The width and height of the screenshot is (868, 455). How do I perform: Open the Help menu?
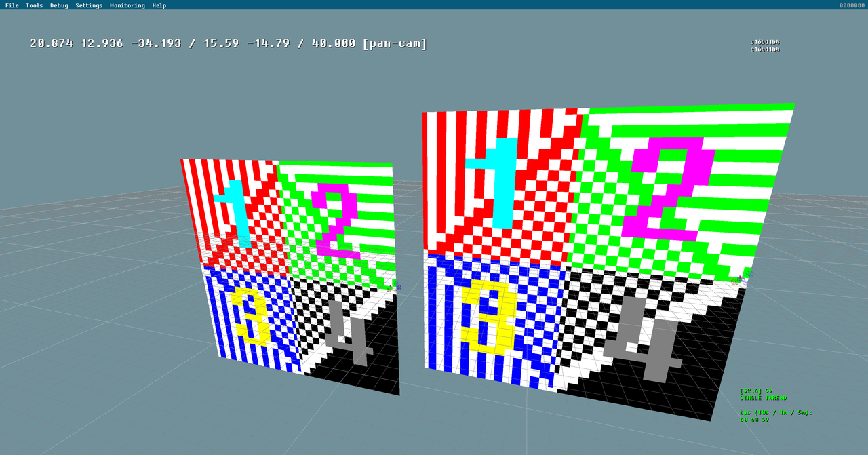[x=159, y=5]
